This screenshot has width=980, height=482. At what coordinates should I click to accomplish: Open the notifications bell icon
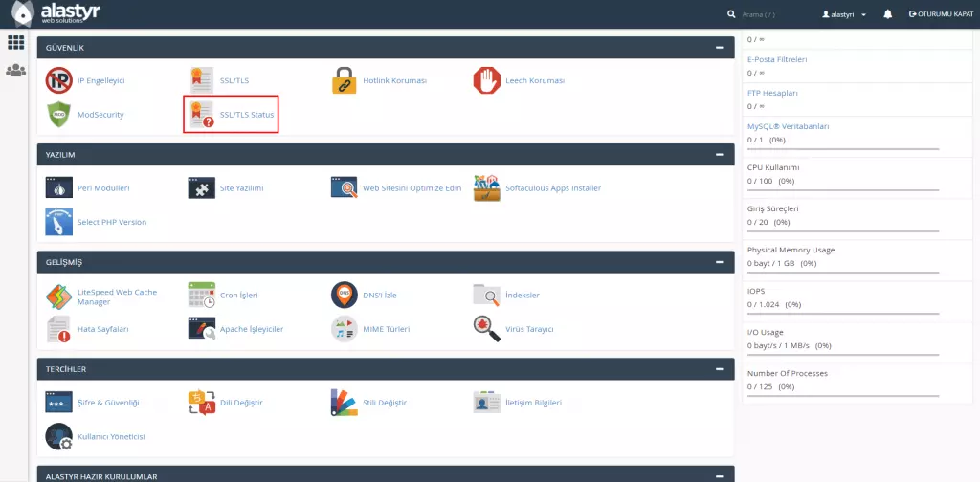click(888, 14)
